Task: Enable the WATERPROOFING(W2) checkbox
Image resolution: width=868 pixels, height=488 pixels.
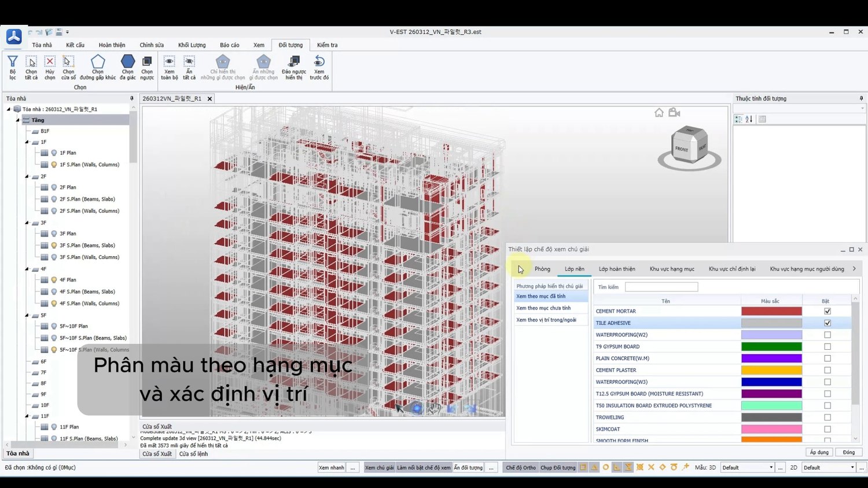Action: (x=827, y=335)
